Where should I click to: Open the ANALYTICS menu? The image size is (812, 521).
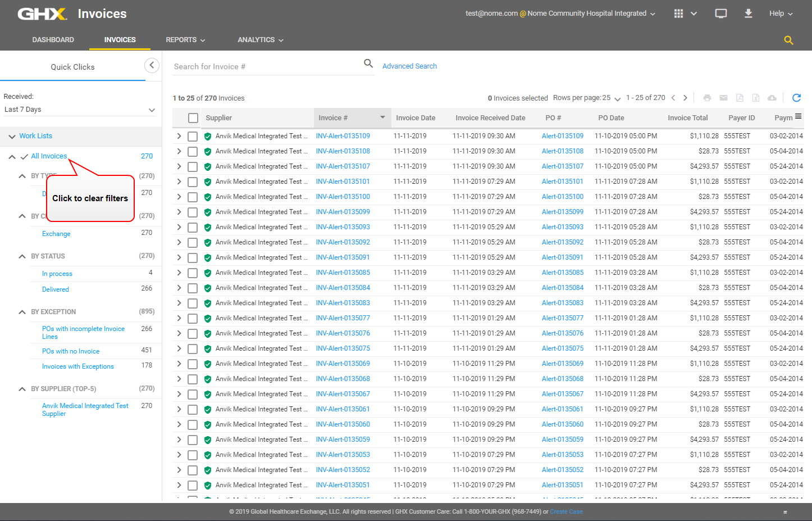tap(259, 39)
